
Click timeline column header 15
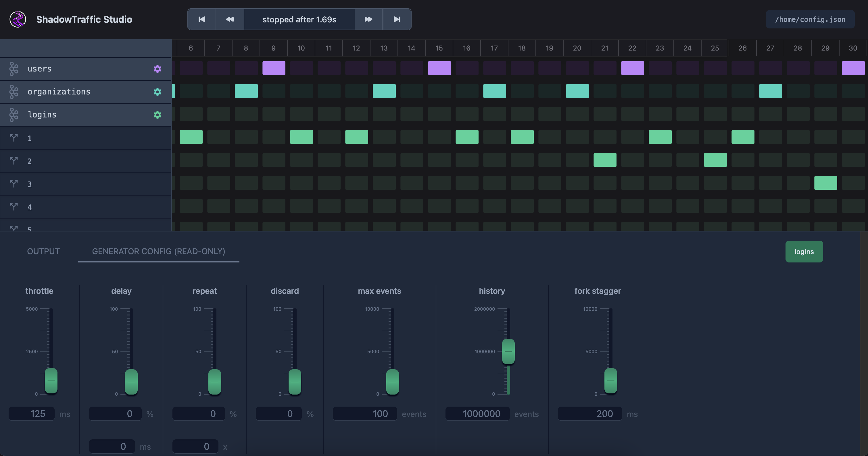pos(439,48)
